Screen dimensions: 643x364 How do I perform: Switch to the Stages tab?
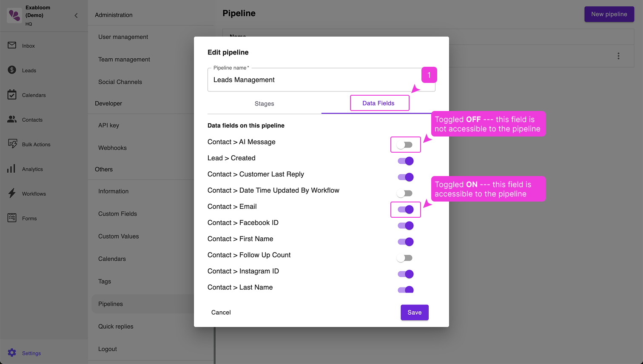264,103
